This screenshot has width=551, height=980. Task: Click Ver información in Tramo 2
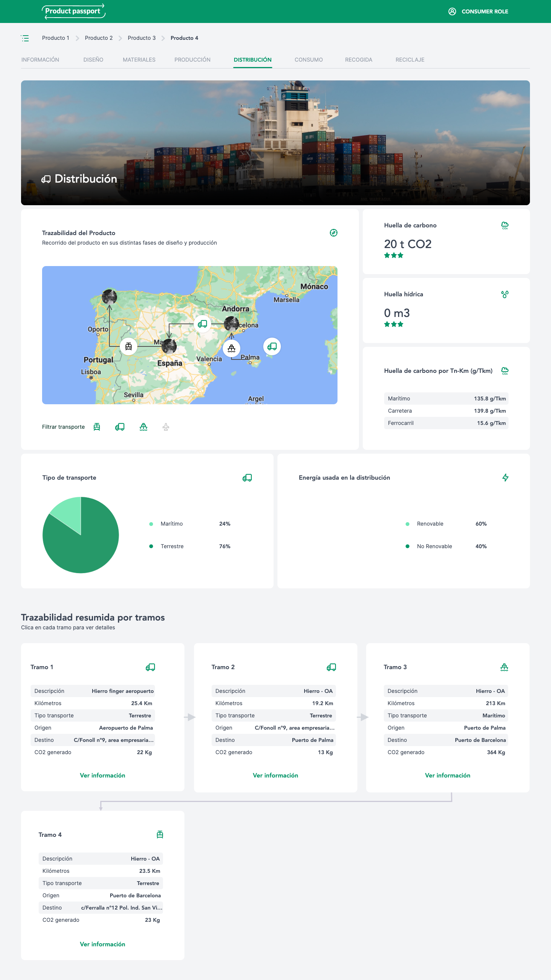275,775
